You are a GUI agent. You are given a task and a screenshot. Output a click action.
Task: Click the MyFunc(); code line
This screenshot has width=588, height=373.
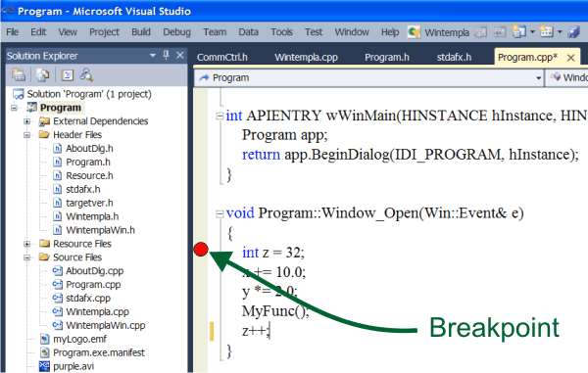coord(275,311)
